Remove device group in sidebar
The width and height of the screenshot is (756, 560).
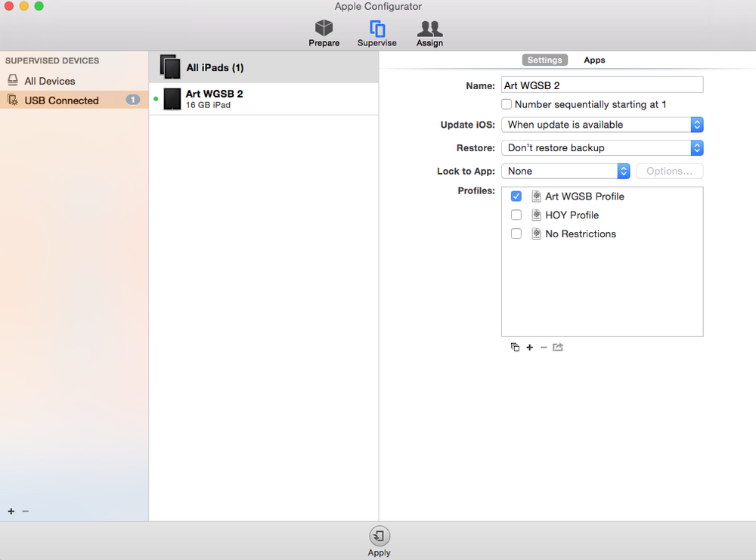(26, 512)
